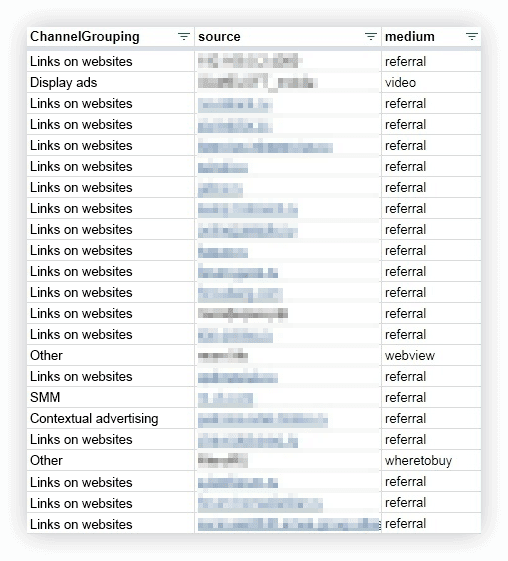508x561 pixels.
Task: Select the video medium cell
Action: point(431,83)
